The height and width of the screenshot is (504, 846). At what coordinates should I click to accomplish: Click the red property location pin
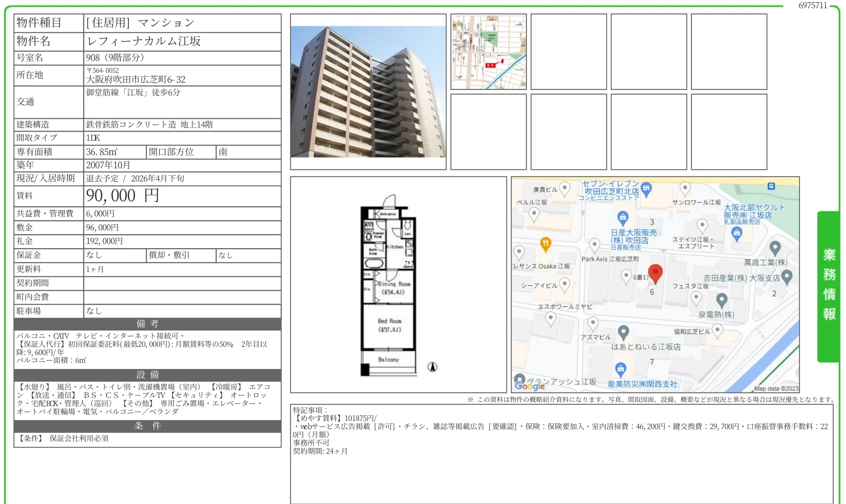tap(655, 272)
